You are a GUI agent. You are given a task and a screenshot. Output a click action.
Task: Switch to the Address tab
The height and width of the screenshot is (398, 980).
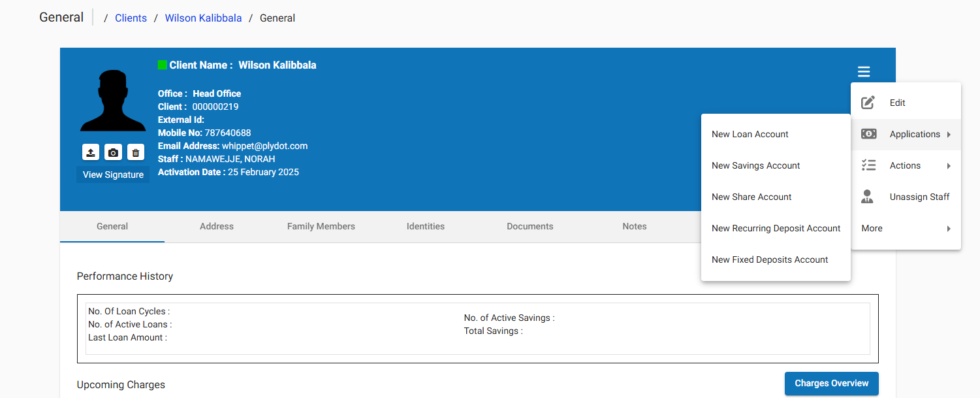tap(216, 226)
